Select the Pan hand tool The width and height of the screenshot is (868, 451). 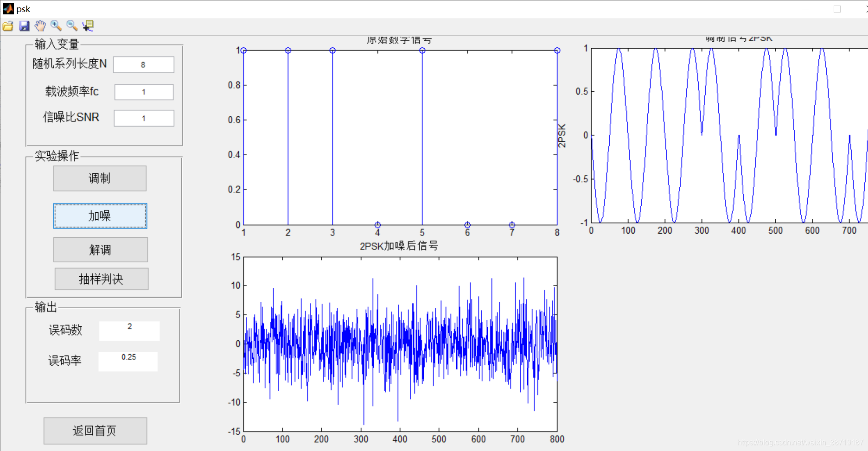click(40, 26)
